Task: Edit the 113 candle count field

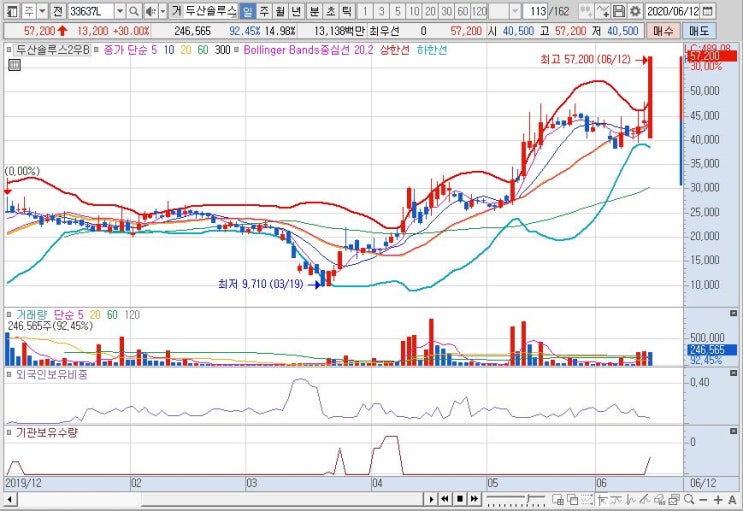Action: (x=535, y=10)
